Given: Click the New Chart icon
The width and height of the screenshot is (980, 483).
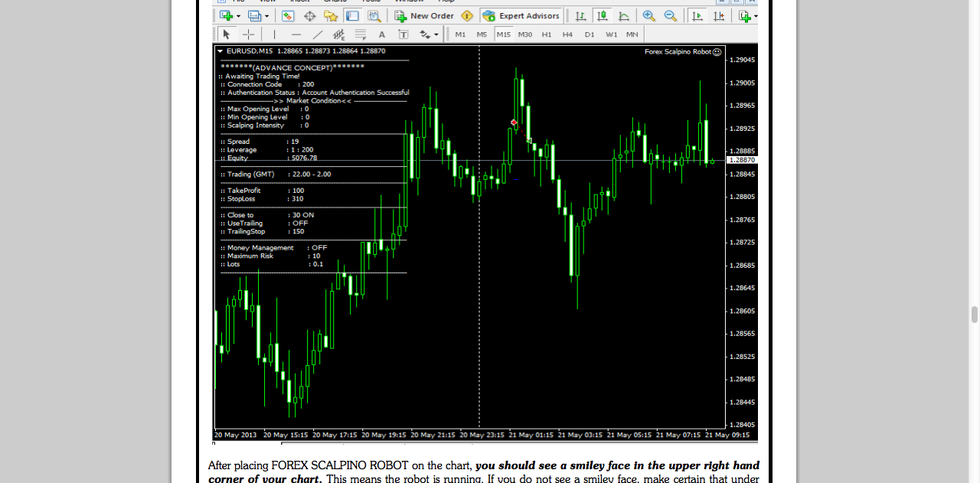Looking at the screenshot, I should pyautogui.click(x=226, y=15).
